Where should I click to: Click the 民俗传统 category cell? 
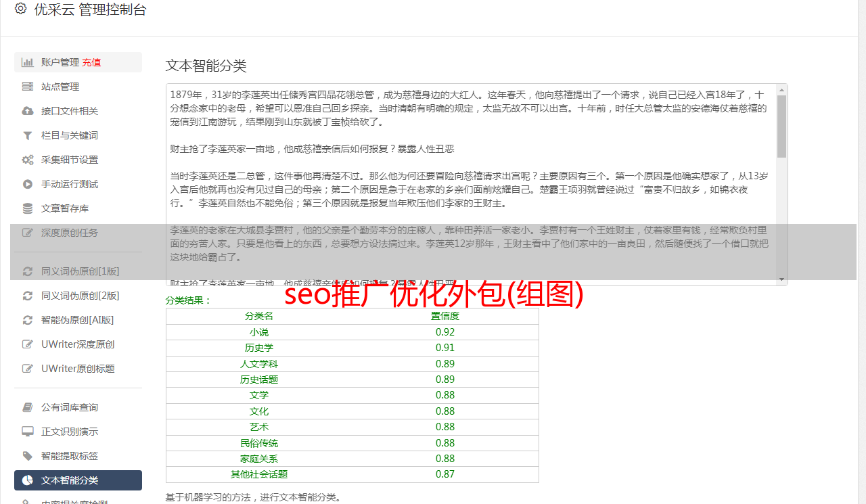pos(259,443)
